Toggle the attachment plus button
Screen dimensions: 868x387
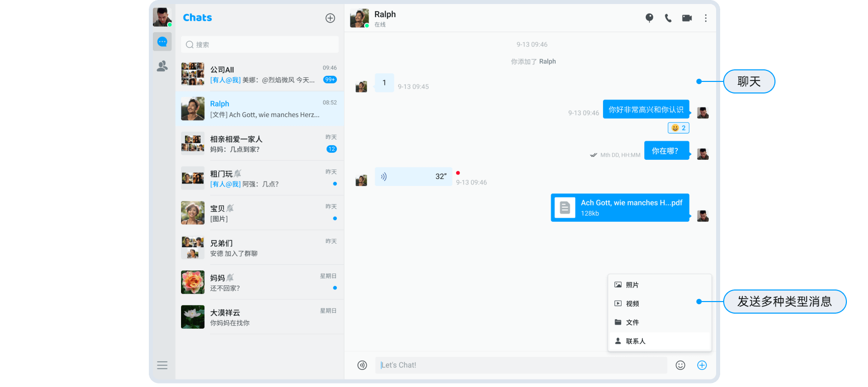702,365
